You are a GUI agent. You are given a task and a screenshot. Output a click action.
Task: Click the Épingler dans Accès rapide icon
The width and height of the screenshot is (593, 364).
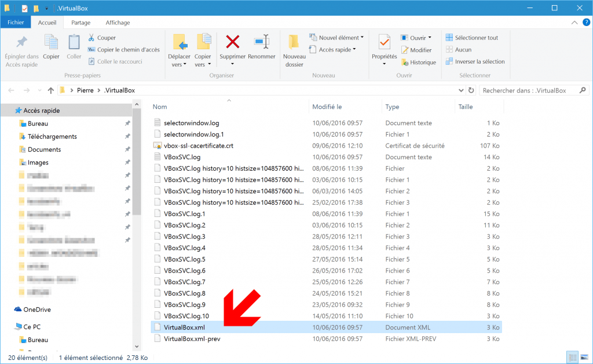(x=21, y=42)
